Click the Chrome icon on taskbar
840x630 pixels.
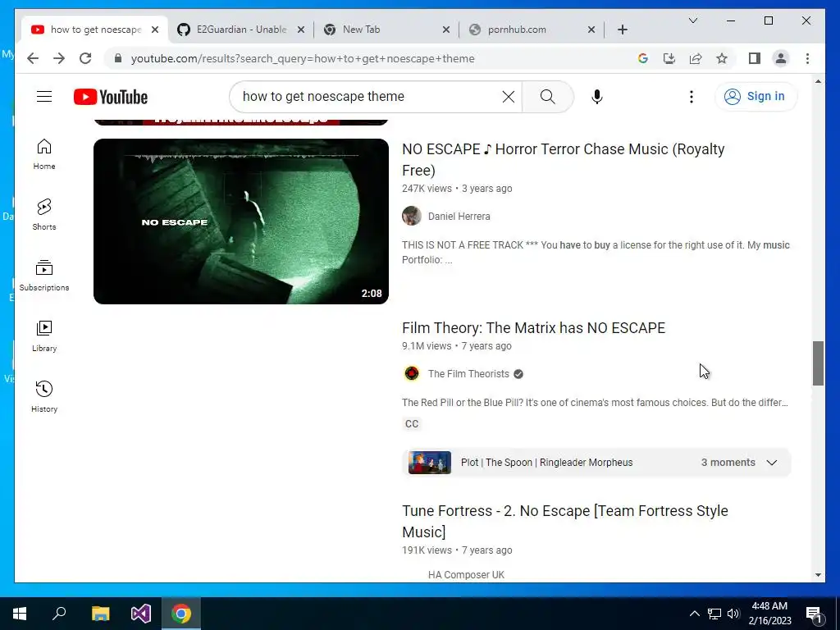tap(181, 614)
